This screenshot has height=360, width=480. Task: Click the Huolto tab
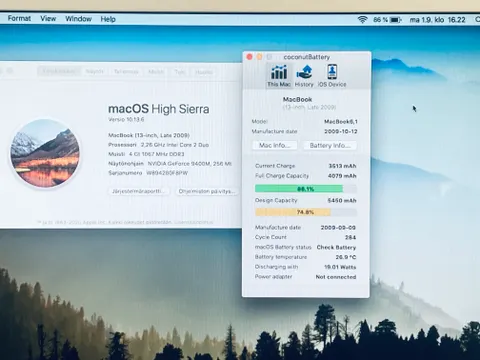point(204,72)
